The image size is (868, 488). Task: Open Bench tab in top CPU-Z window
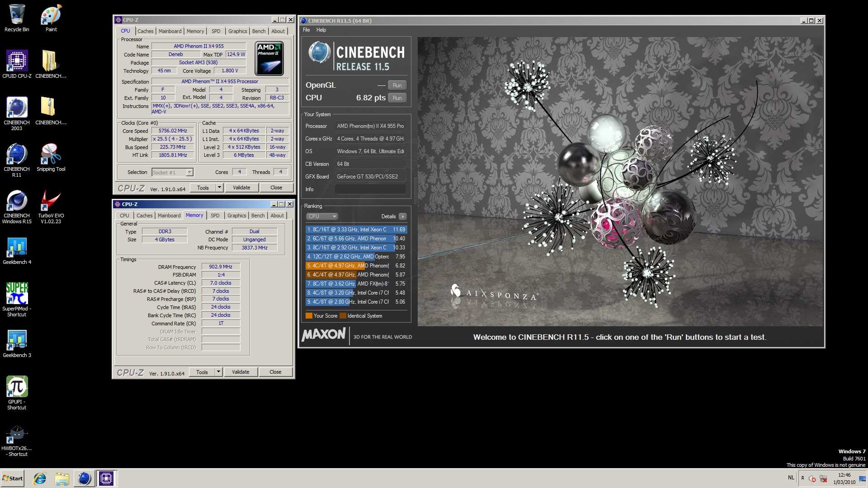tap(259, 31)
